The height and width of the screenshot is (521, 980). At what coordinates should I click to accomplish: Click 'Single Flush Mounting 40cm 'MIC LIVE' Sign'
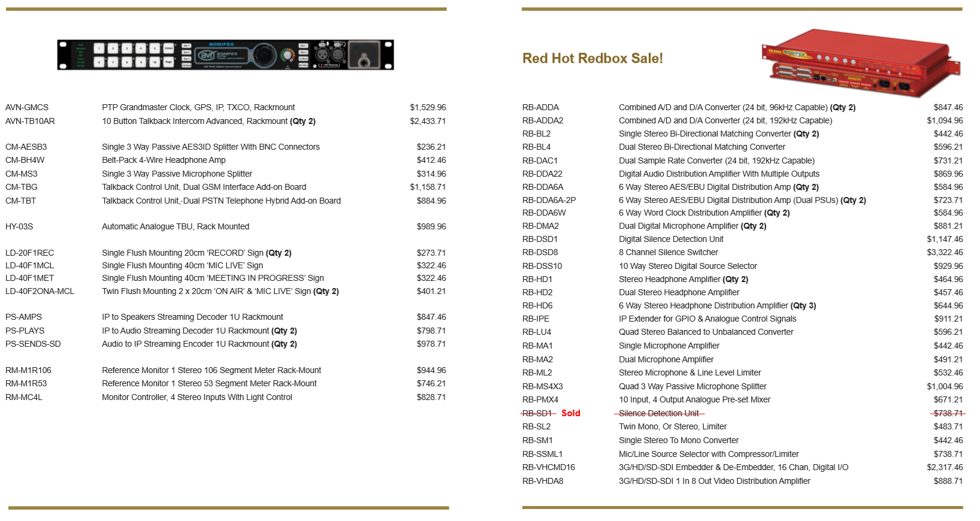tap(183, 265)
